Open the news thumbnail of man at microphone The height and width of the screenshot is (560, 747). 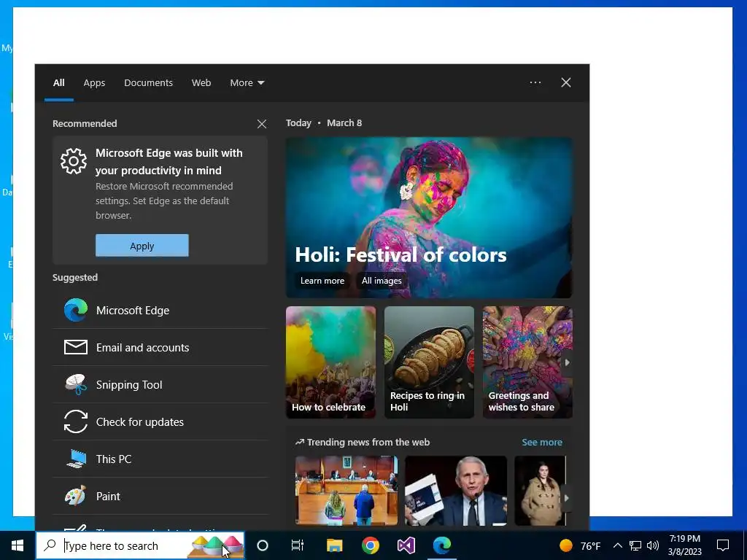pos(456,491)
